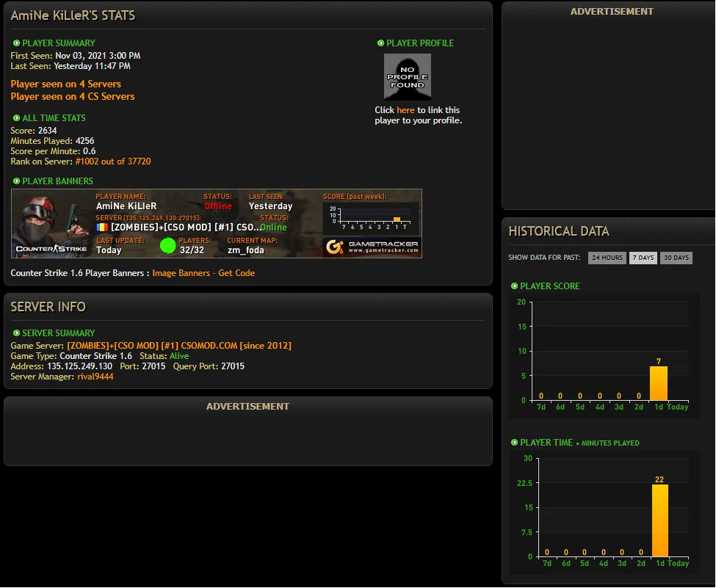Open the CSOMOD.COM game server link
The width and height of the screenshot is (716, 588).
[179, 346]
